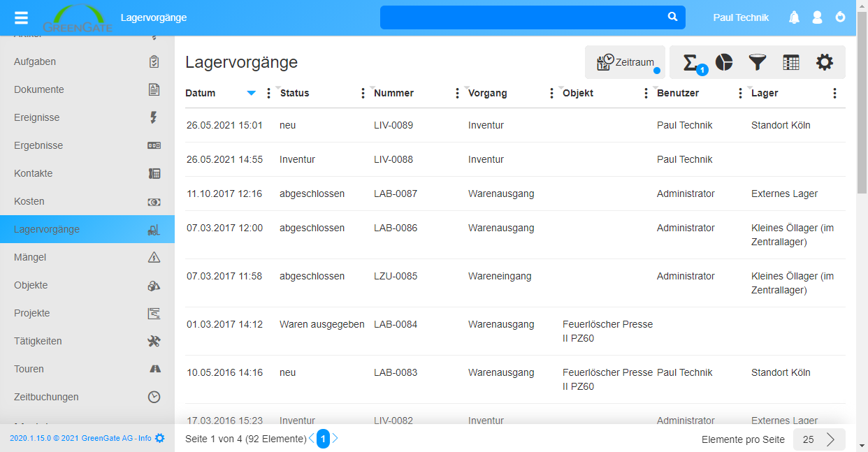
Task: Open Objekt column options menu
Action: click(x=646, y=94)
